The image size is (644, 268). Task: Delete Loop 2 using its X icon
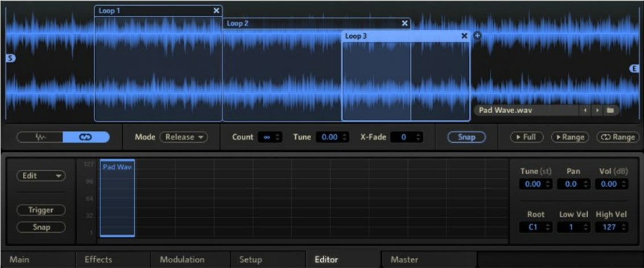[x=404, y=23]
